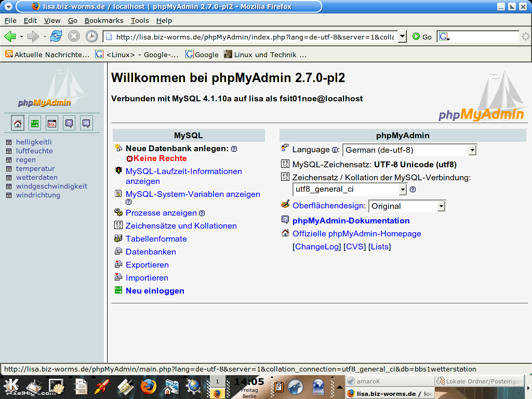Open the phpMyAdmin-Dokumentation link
Image resolution: width=532 pixels, height=399 pixels.
[351, 220]
